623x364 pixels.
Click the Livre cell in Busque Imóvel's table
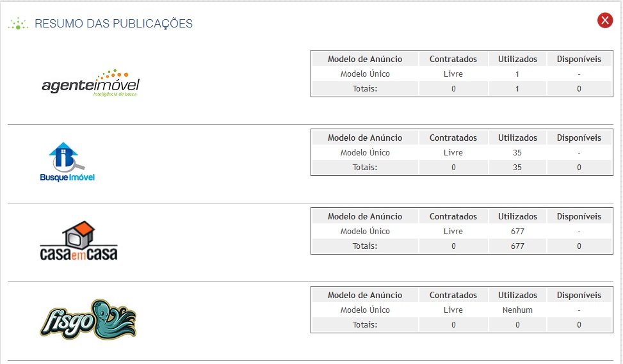pyautogui.click(x=453, y=152)
